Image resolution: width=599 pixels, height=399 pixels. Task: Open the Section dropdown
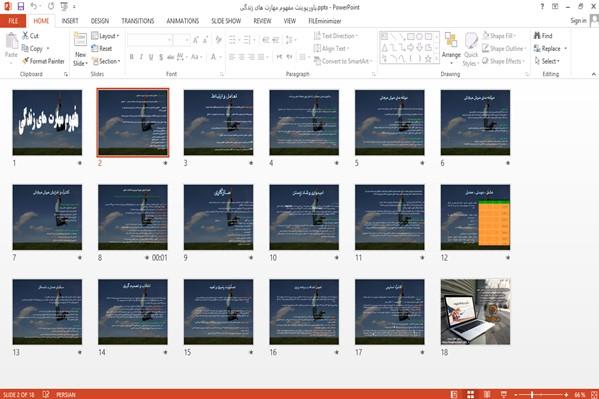[x=106, y=61]
